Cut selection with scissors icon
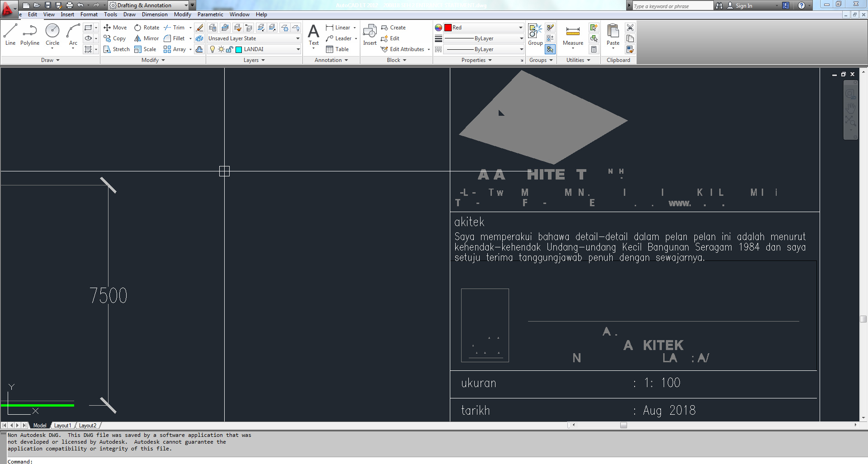This screenshot has width=868, height=464. pos(630,28)
